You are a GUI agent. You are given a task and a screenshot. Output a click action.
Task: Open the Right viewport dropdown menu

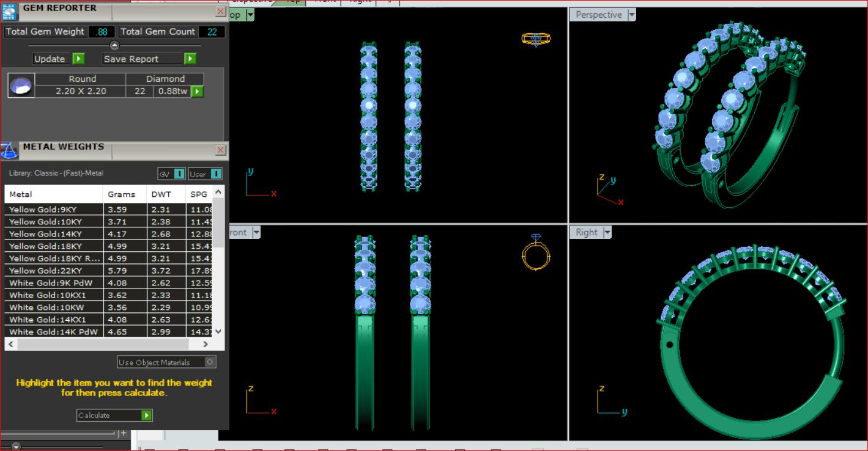click(x=607, y=232)
